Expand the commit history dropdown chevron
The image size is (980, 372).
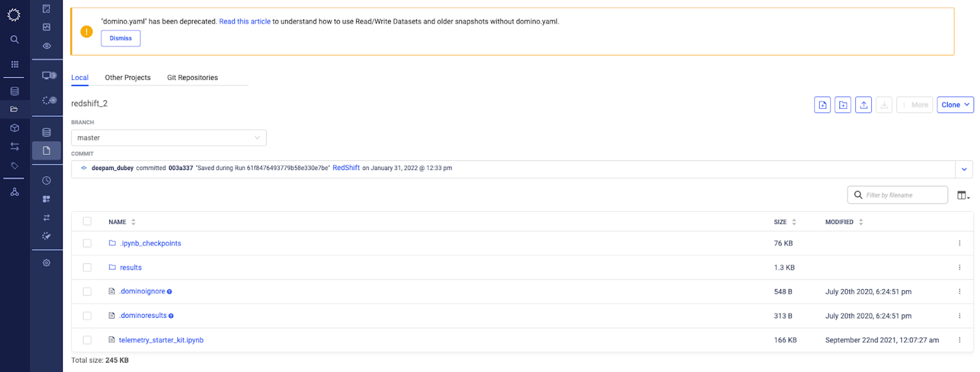(964, 169)
